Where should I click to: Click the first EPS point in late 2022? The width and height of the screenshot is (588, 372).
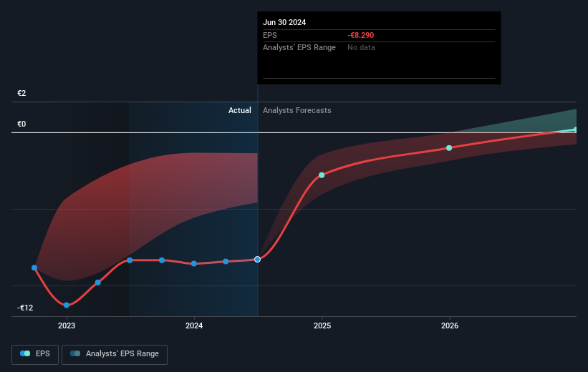34,268
